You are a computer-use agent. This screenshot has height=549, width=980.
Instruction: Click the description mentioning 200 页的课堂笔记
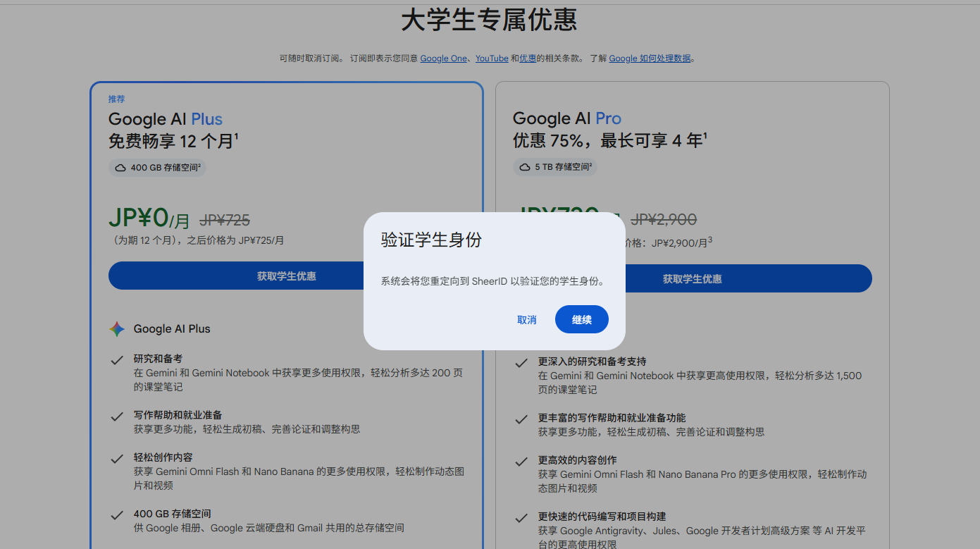point(298,380)
